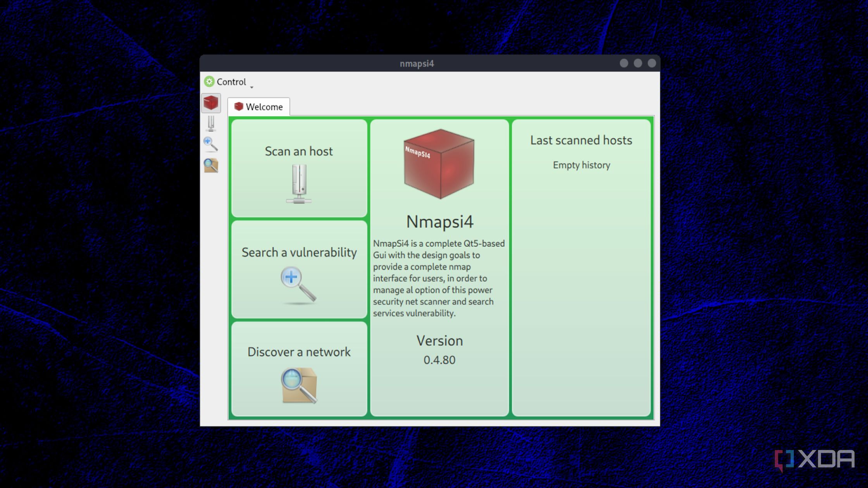
Task: Click the version number 0.4.80
Action: [439, 360]
